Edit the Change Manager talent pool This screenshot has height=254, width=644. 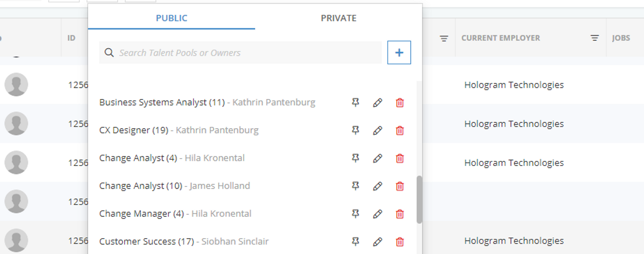pos(378,214)
